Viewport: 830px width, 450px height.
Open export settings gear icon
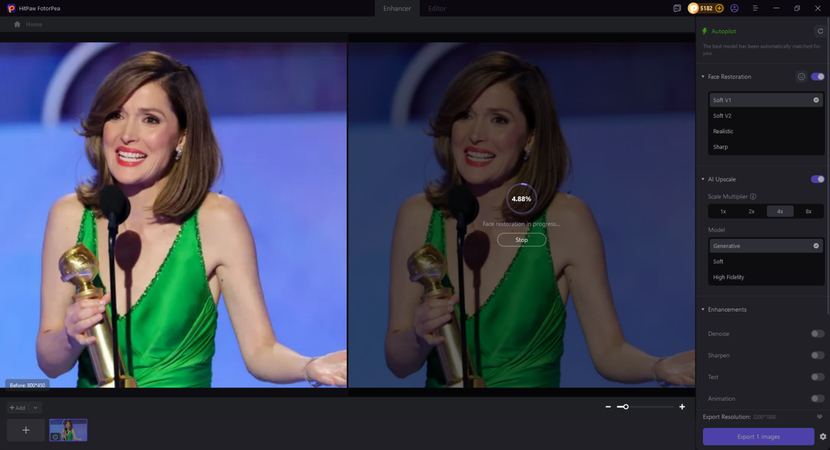(x=823, y=437)
